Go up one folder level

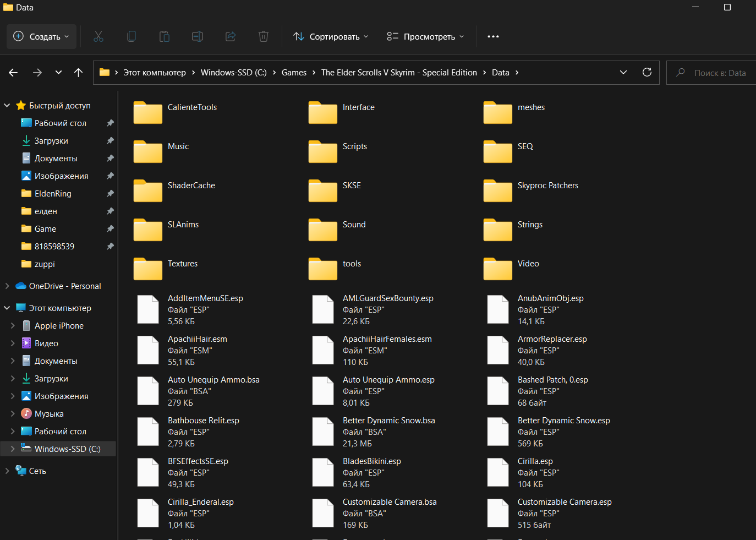coord(78,73)
